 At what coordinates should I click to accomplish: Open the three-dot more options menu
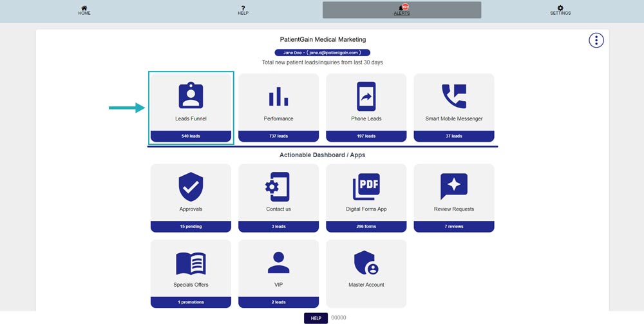tap(596, 40)
